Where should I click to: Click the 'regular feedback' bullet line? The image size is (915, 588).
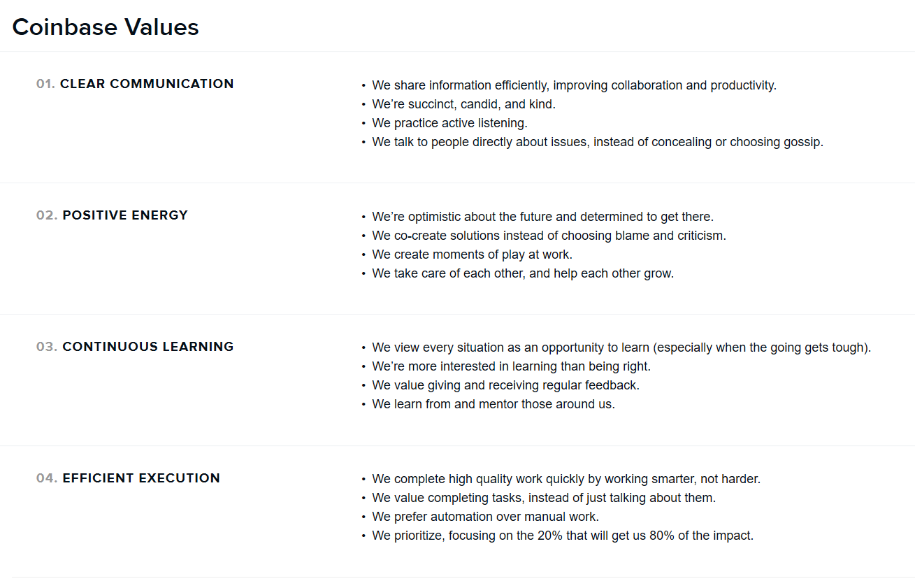tap(505, 385)
